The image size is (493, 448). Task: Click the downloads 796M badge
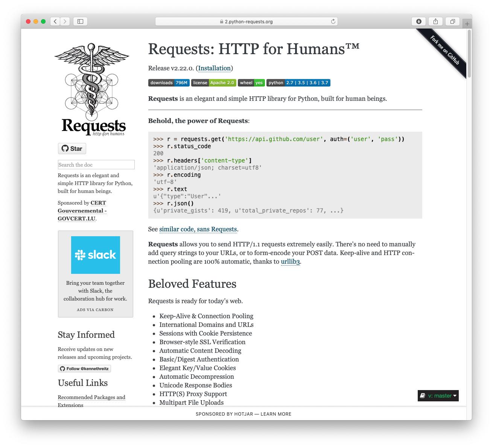tap(169, 83)
